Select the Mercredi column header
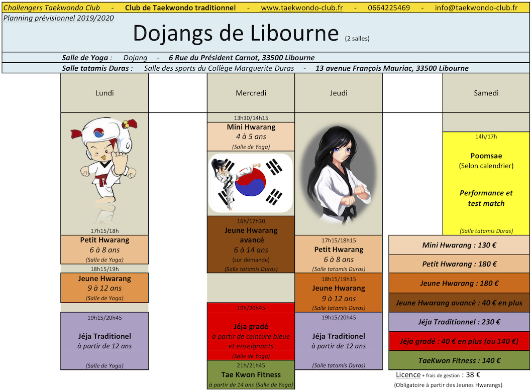Image resolution: width=532 pixels, height=392 pixels. point(251,93)
